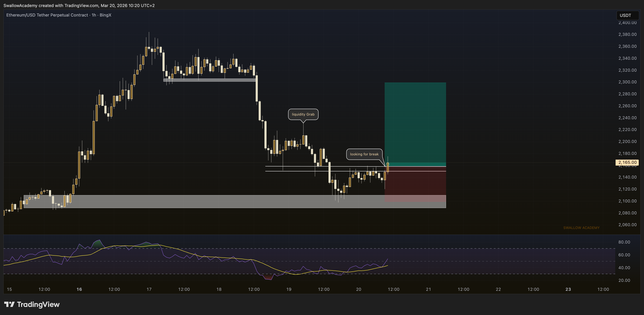Click the date label 16 on time axis
Image resolution: width=644 pixels, height=315 pixels.
[79, 289]
